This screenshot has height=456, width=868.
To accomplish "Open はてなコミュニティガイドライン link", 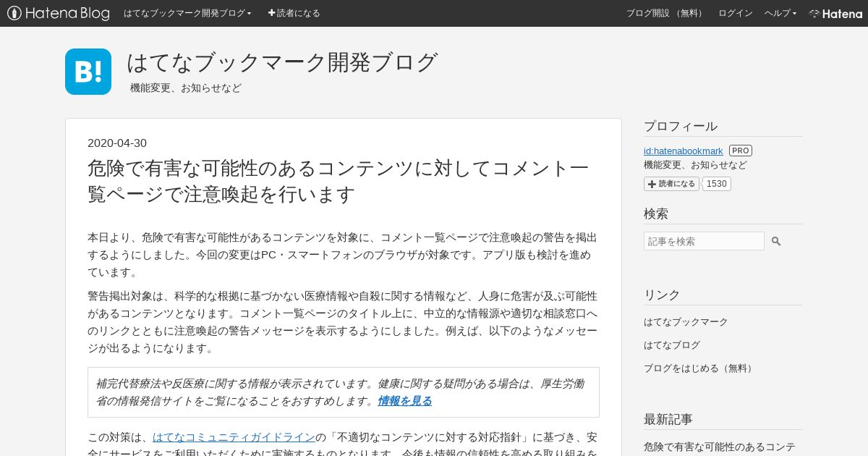I will click(234, 437).
